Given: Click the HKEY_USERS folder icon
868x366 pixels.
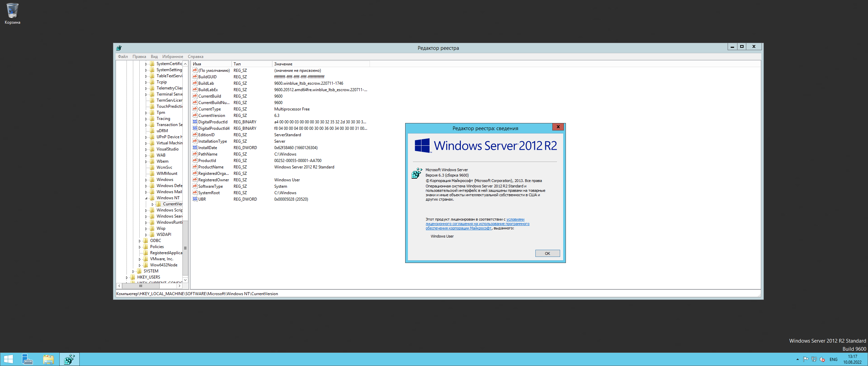Looking at the screenshot, I should coord(133,277).
